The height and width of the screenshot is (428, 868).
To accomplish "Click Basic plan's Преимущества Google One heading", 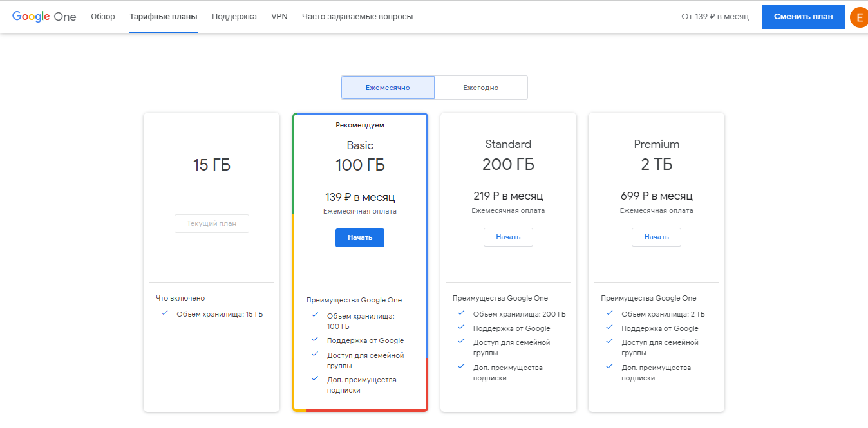I will pos(354,300).
